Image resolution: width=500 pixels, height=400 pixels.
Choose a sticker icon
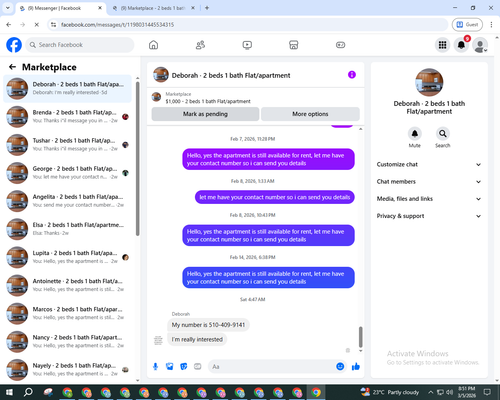coord(184,367)
